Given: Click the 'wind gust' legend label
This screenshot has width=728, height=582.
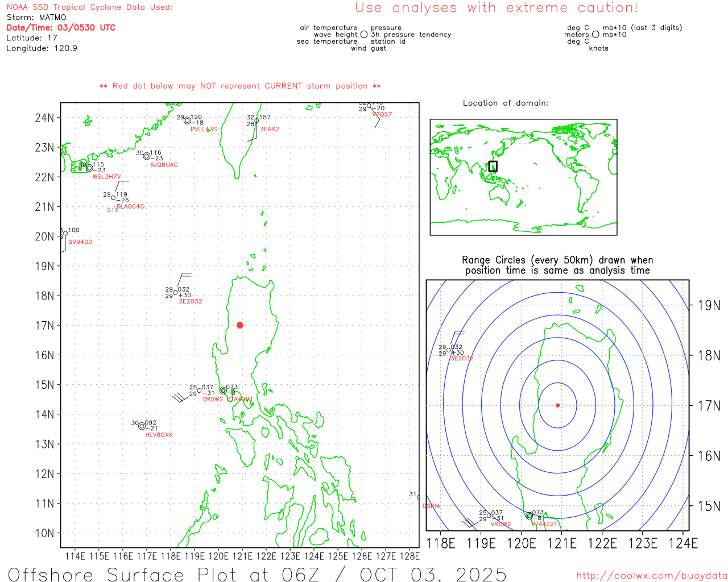Looking at the screenshot, I should 369,48.
